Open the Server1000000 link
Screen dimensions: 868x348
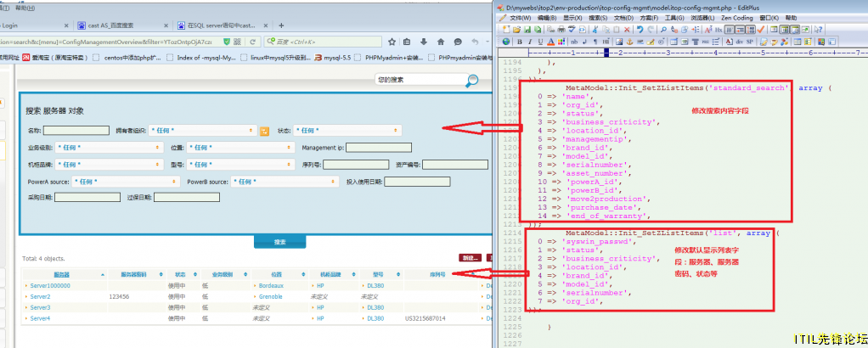[x=50, y=285]
